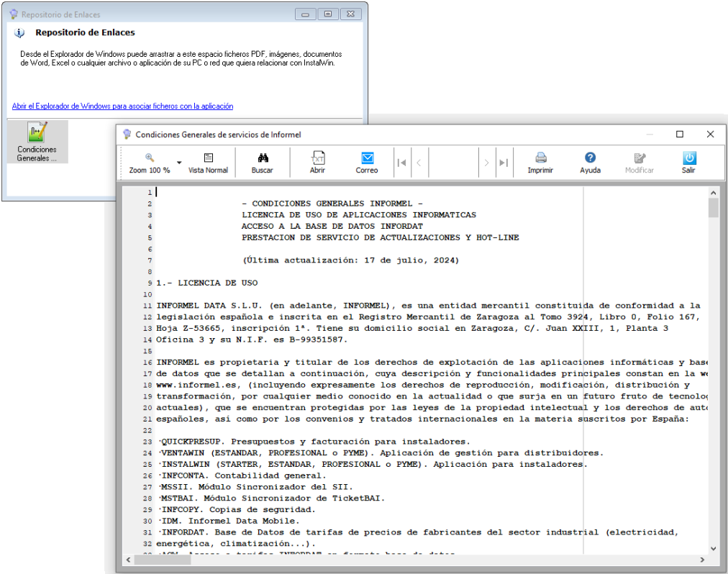Click the horizontal scrollbar thumb
Image resolution: width=728 pixels, height=574 pixels.
(163, 560)
